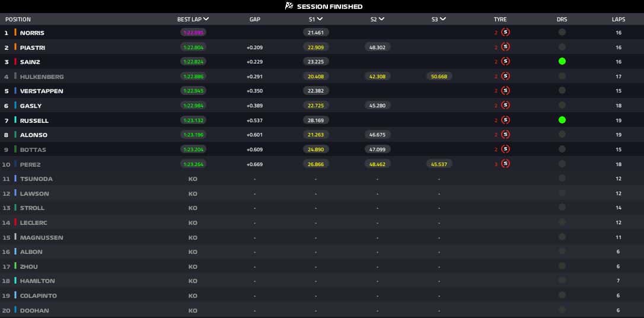Click Hulkenberg's lap count 17

click(619, 77)
